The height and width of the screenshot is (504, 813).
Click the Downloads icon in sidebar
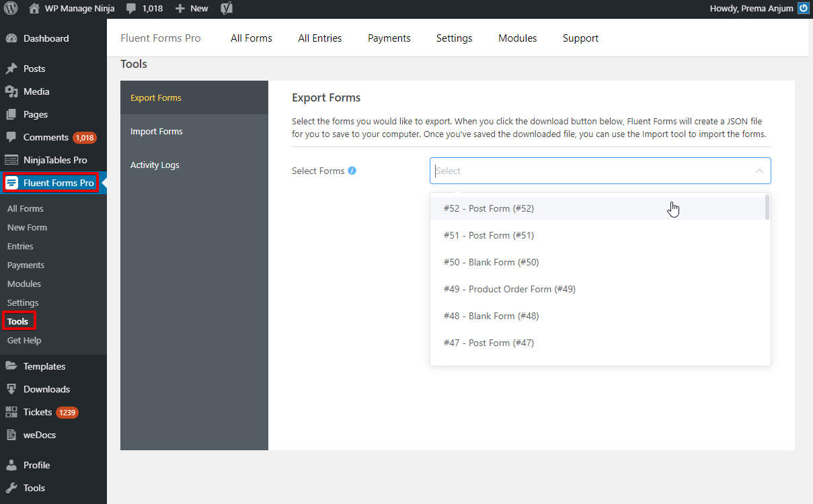11,389
